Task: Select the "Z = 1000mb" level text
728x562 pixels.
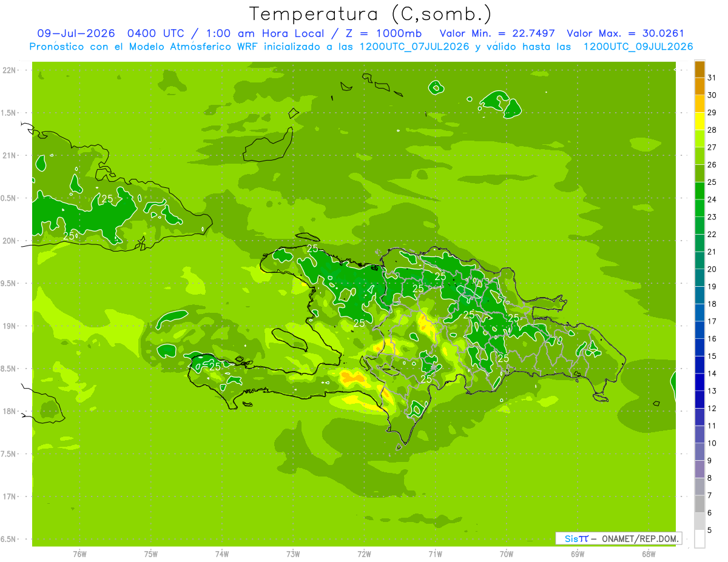Action: pos(384,33)
